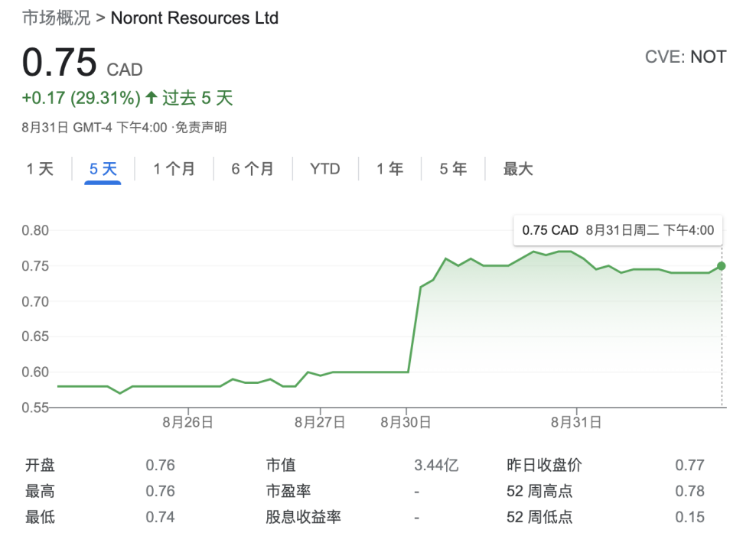Click the 8月31日 date marker on axis
Image resolution: width=756 pixels, height=546 pixels.
[x=576, y=421]
